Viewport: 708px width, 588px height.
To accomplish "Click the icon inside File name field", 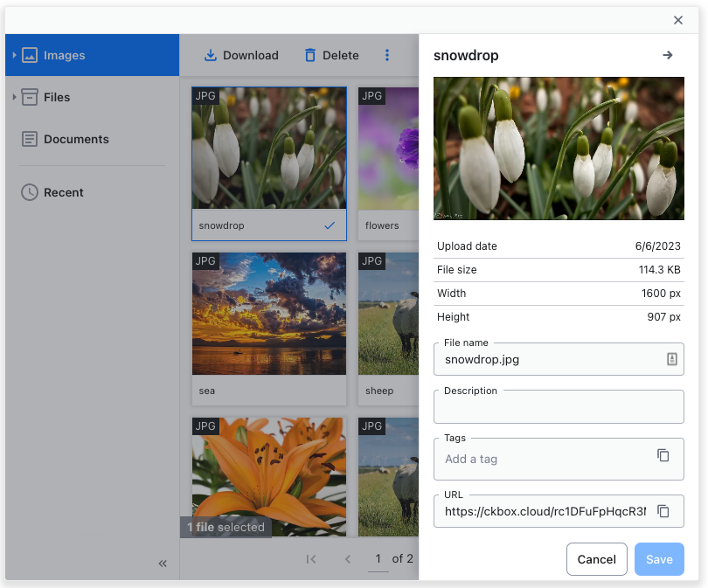I will pyautogui.click(x=671, y=359).
